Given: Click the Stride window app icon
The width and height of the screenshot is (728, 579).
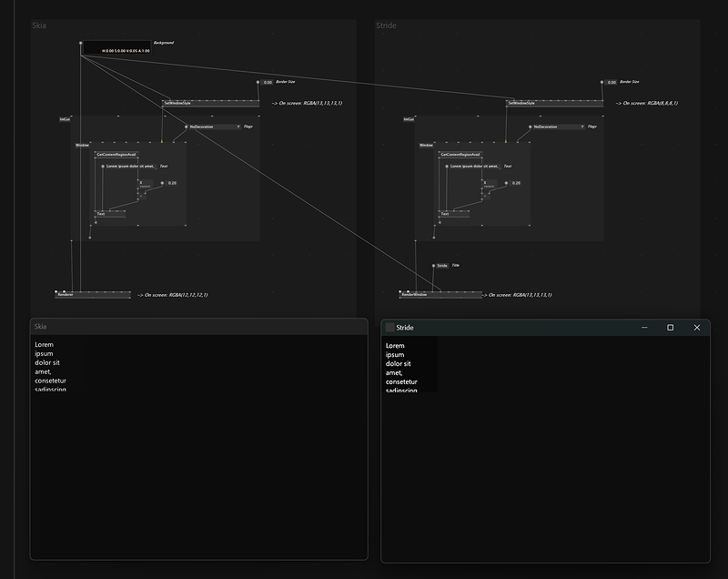Looking at the screenshot, I should [390, 328].
